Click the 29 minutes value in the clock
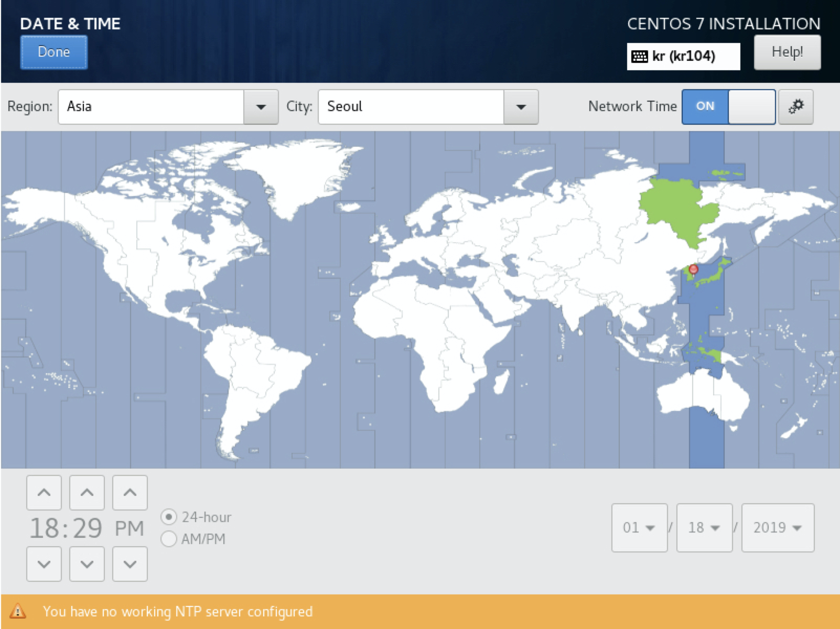840x629 pixels. (x=87, y=528)
